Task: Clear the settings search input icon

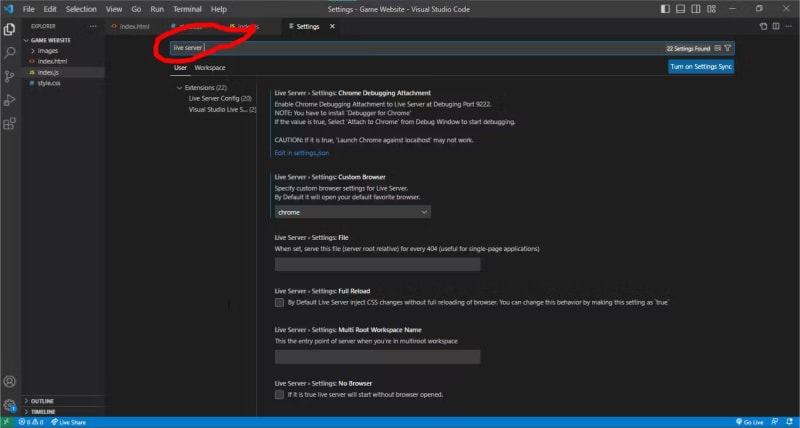Action: pos(717,48)
